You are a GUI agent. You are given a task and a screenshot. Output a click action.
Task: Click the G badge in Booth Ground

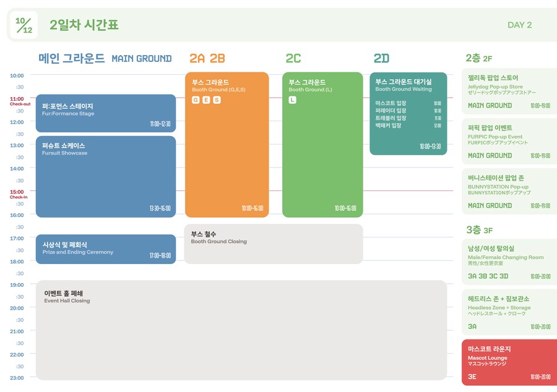[x=196, y=100]
